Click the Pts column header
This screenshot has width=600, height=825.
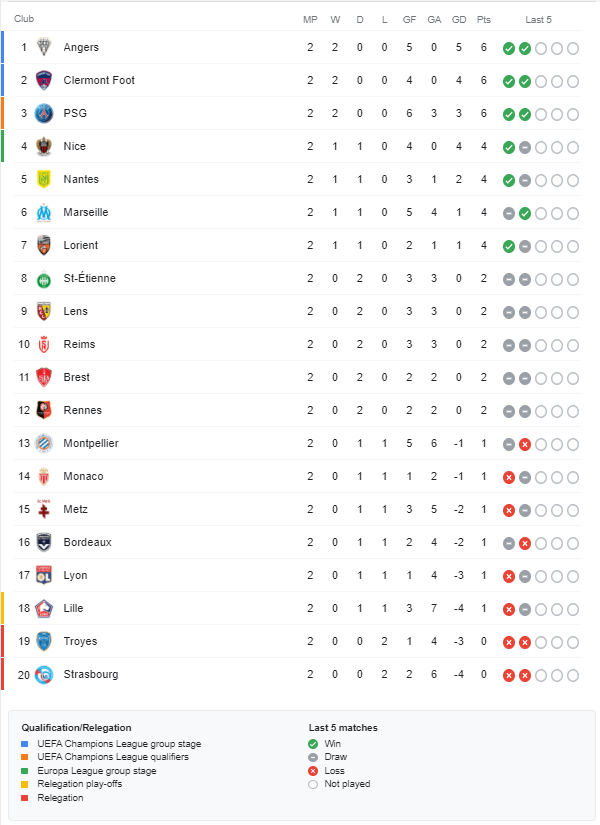(484, 19)
